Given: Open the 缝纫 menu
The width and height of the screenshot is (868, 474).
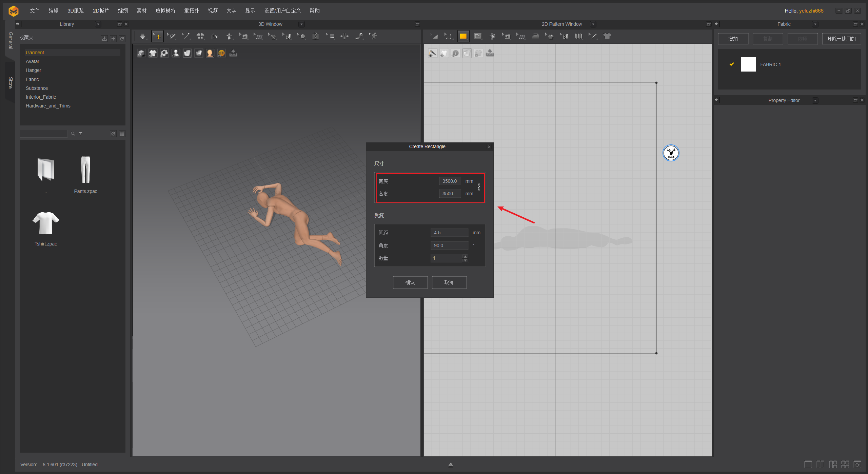Looking at the screenshot, I should point(123,11).
